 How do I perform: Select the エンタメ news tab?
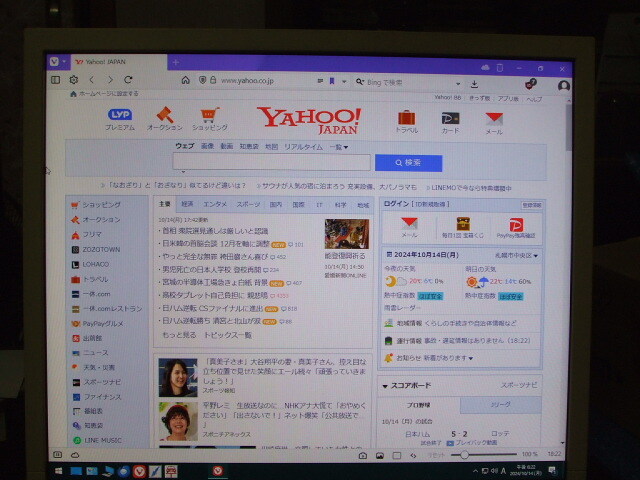coord(215,204)
